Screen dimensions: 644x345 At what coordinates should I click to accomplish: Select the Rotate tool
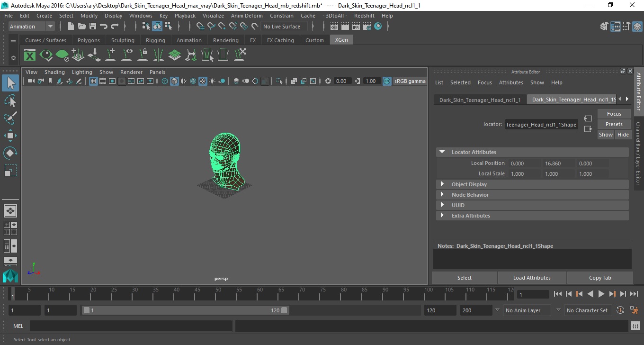[10, 153]
